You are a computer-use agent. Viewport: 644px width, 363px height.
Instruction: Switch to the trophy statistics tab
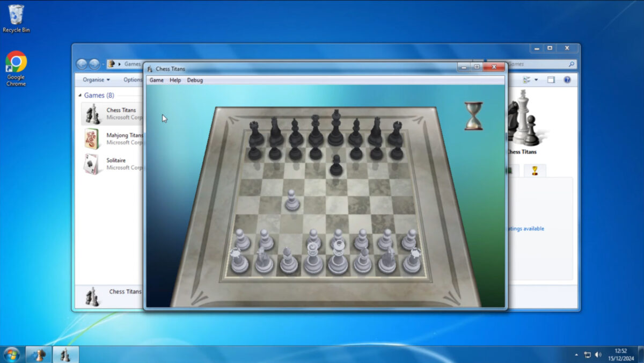pyautogui.click(x=536, y=171)
